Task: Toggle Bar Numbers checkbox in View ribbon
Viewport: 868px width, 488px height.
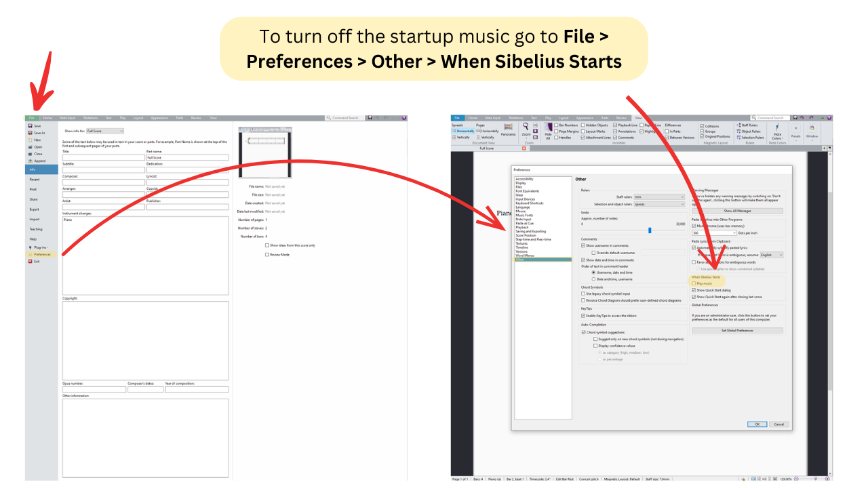Action: click(x=557, y=125)
